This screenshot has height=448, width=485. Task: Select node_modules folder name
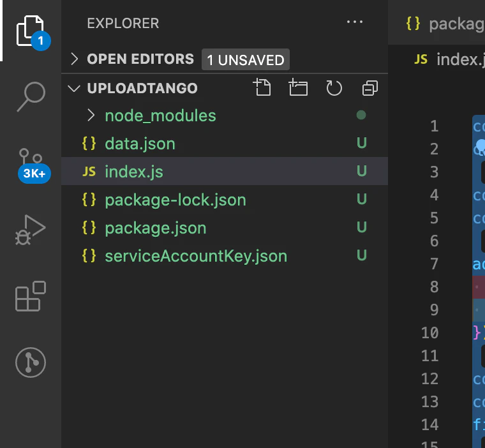160,116
